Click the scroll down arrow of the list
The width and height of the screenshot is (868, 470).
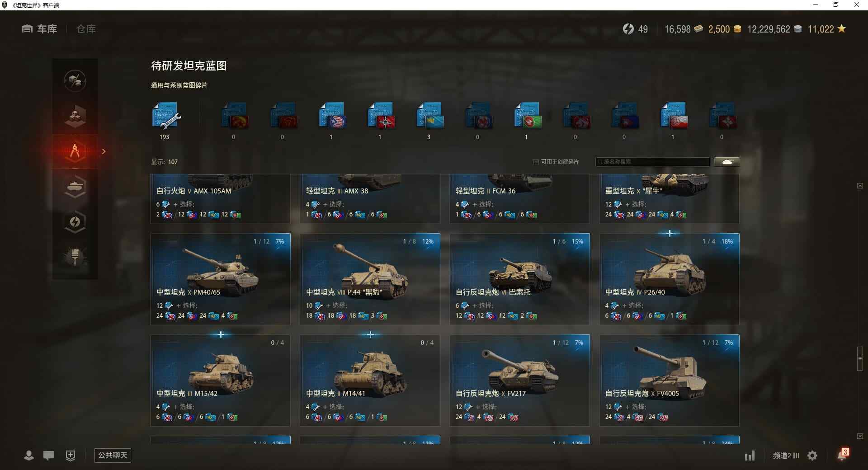[x=860, y=436]
